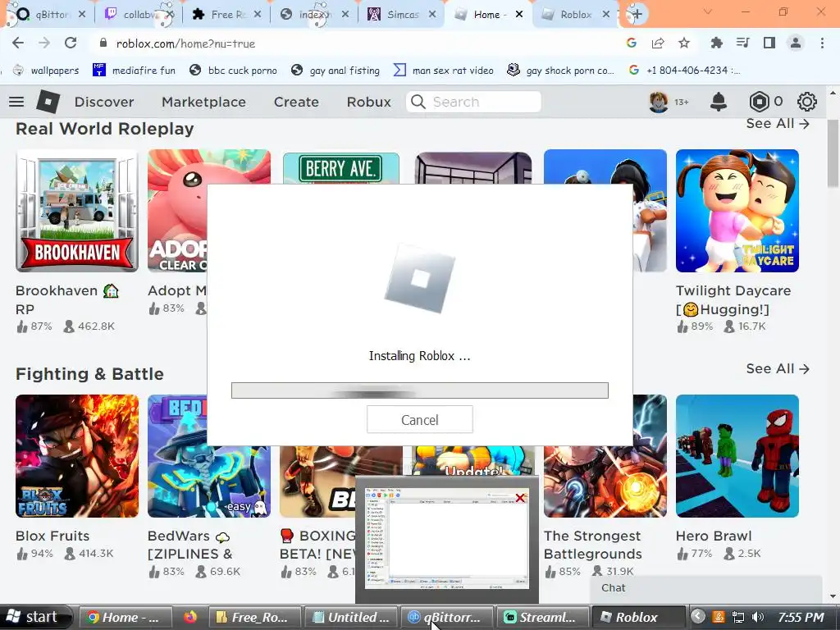This screenshot has width=840, height=630.
Task: Open the user avatar profile
Action: (x=659, y=102)
